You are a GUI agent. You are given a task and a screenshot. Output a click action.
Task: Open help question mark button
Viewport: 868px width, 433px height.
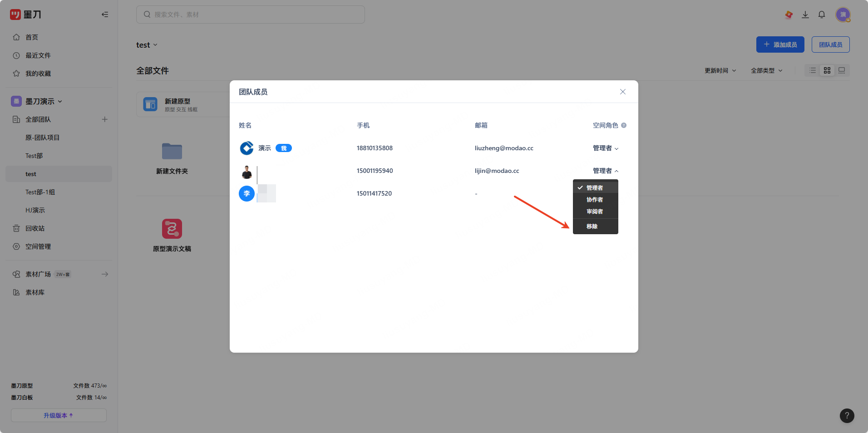point(847,415)
